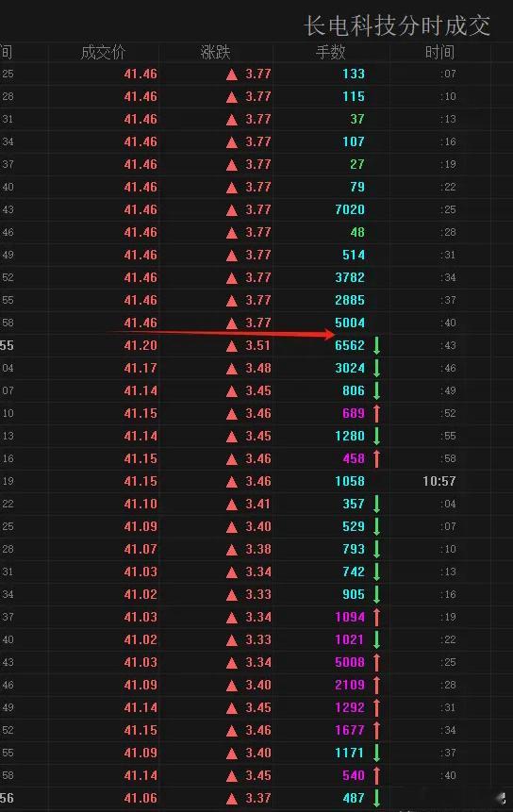The image size is (513, 812).
Task: Select the 10:57 time cell
Action: (x=439, y=481)
